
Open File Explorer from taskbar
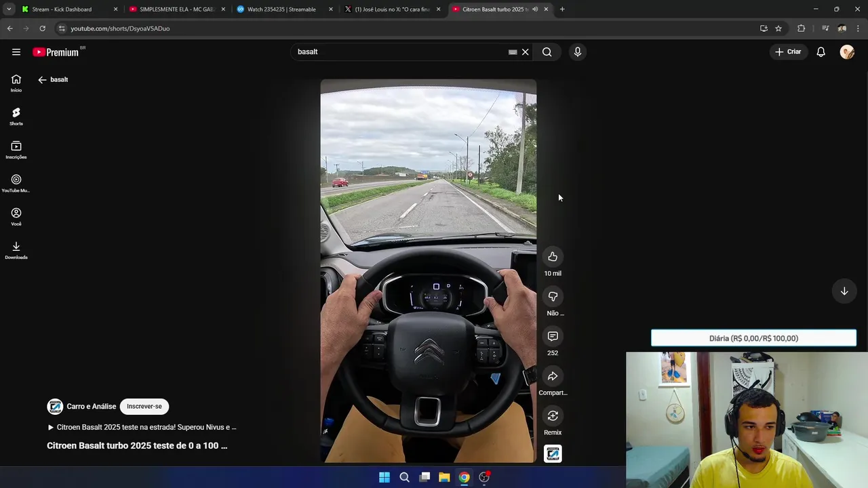click(444, 477)
